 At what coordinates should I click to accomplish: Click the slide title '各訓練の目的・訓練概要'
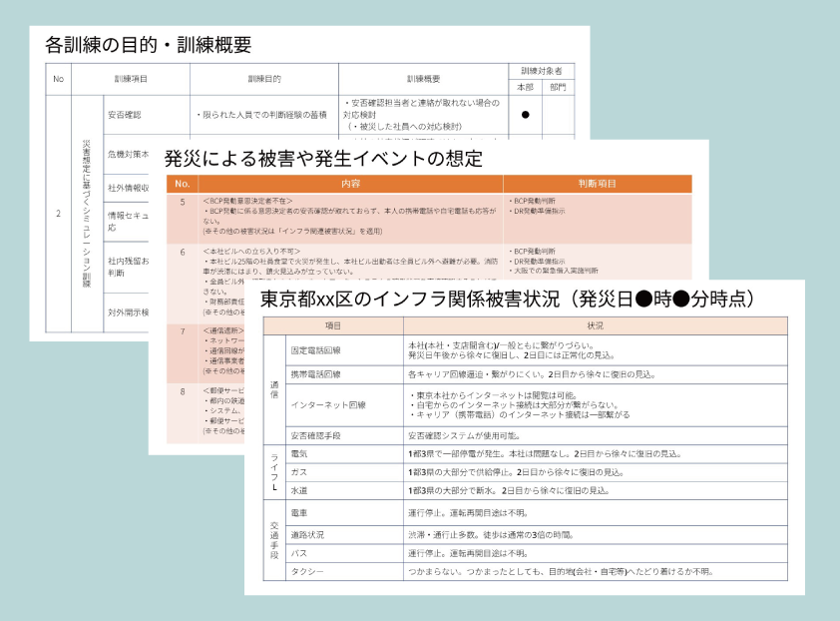coord(149,45)
